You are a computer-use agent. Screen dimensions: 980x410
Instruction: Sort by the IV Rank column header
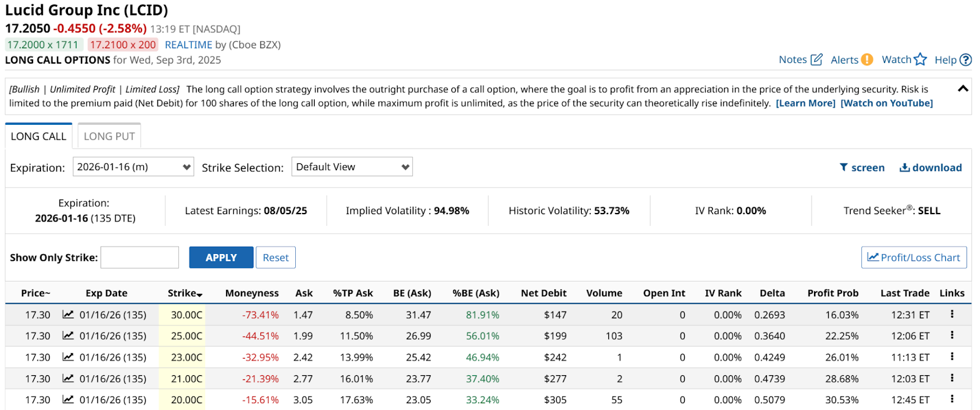click(723, 293)
